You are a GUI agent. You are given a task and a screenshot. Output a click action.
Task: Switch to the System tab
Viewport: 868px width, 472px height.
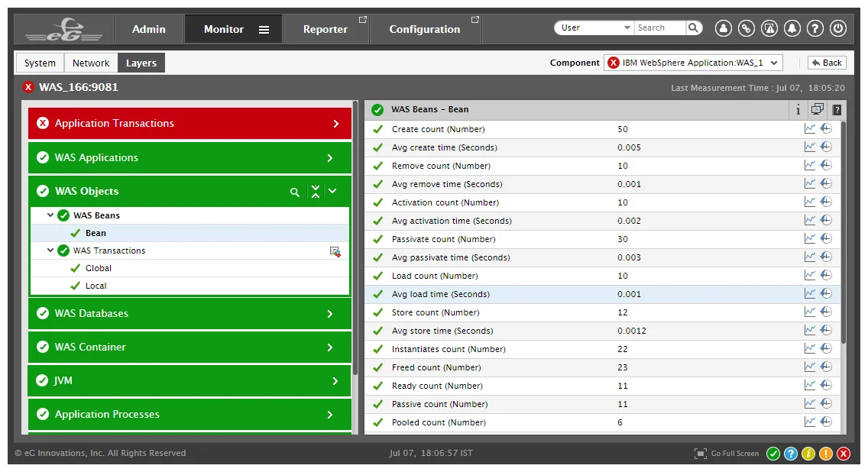point(40,63)
